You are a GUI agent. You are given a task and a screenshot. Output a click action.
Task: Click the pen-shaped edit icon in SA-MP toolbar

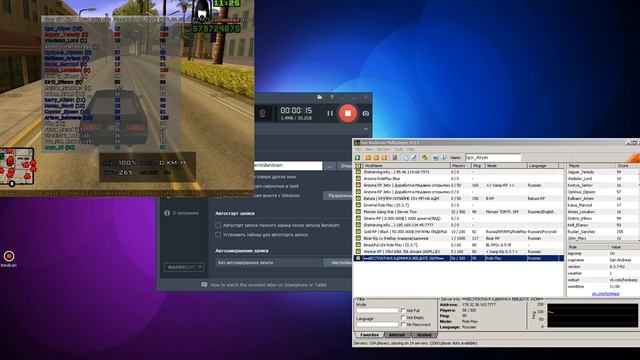(x=414, y=158)
